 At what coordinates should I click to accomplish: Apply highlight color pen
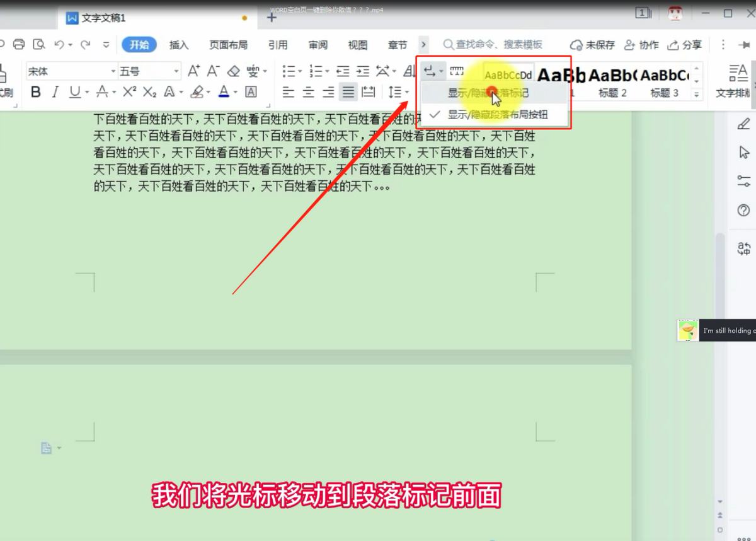[x=197, y=92]
